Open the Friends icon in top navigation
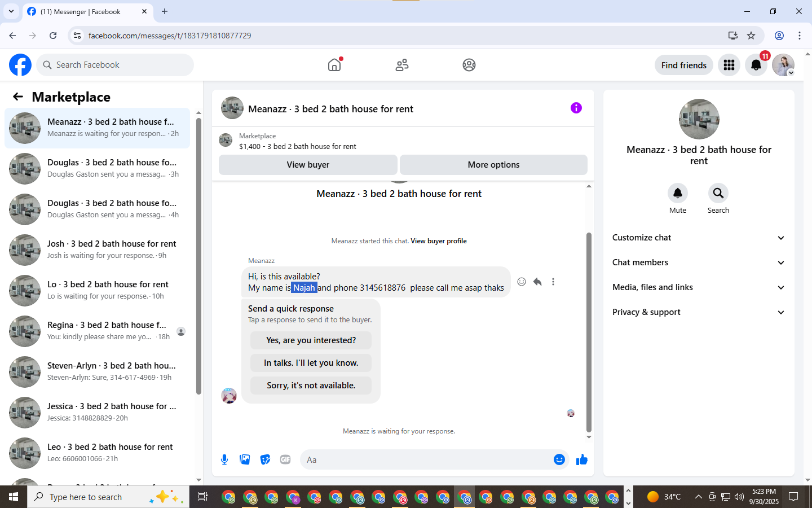 [x=402, y=65]
